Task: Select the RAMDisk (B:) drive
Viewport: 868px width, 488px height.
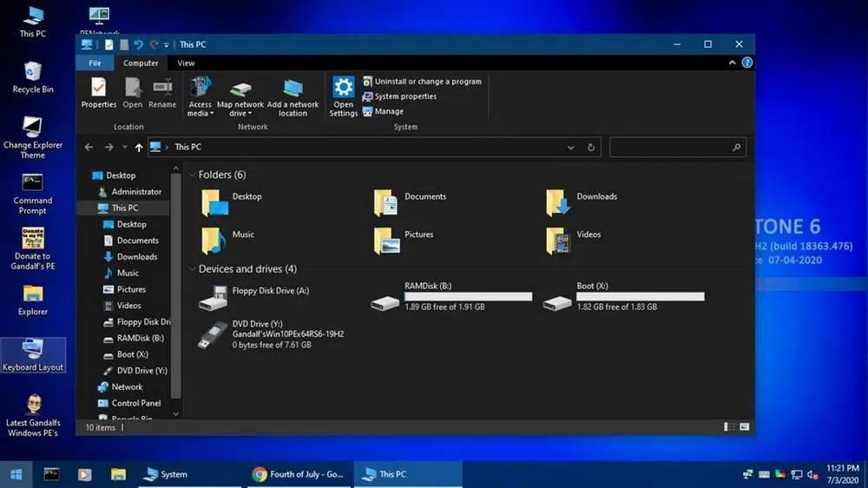Action: (451, 296)
